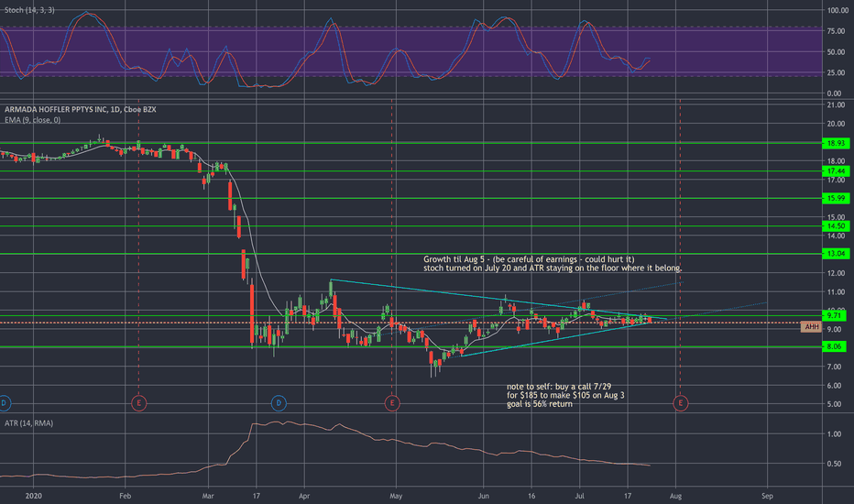
Task: Click the earnings E marker near February
Action: pyautogui.click(x=139, y=403)
